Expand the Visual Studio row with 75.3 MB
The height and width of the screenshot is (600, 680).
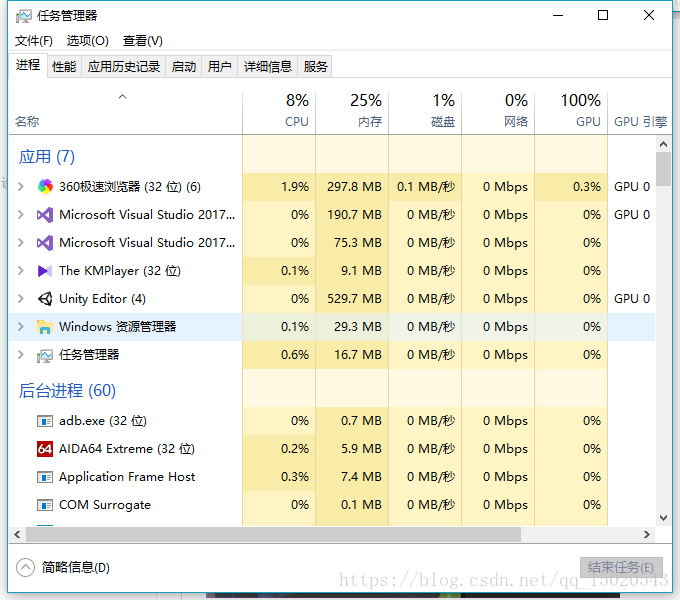click(x=20, y=243)
